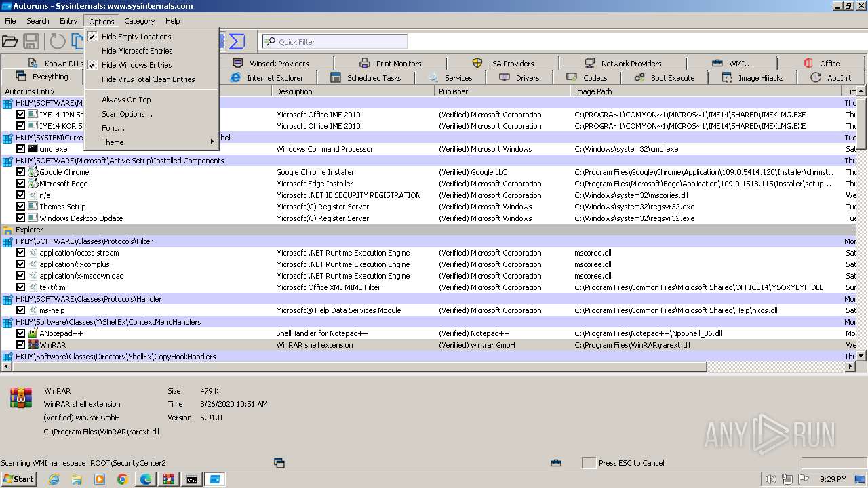Open the File menu

(x=10, y=21)
